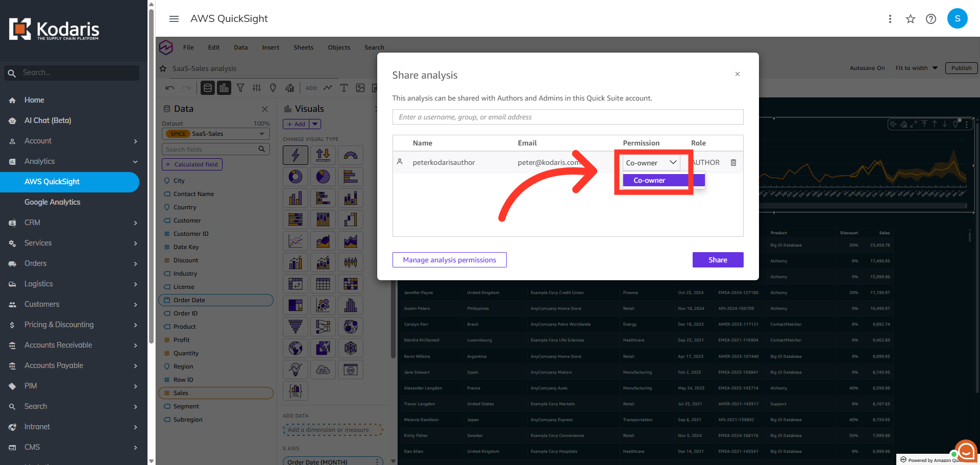
Task: Select the plain table visual type
Action: coord(323,284)
